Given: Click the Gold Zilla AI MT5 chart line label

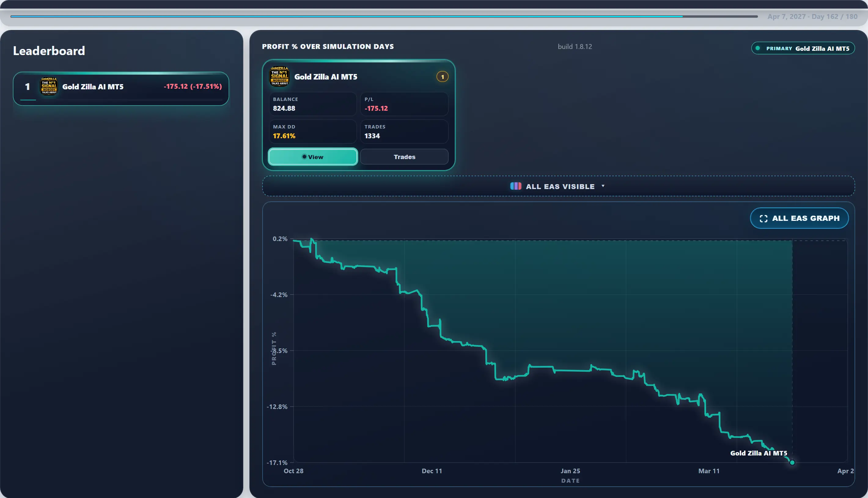Looking at the screenshot, I should coord(759,453).
